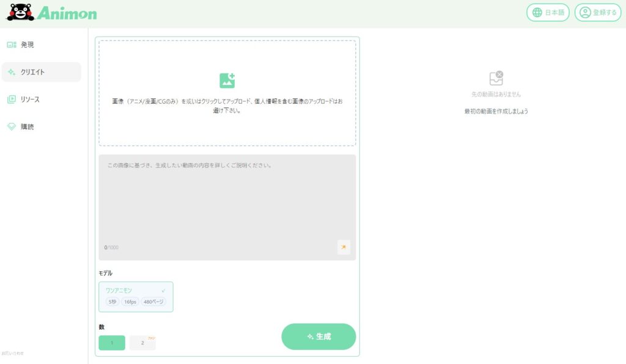Click the 5秒 duration tag

point(112,302)
